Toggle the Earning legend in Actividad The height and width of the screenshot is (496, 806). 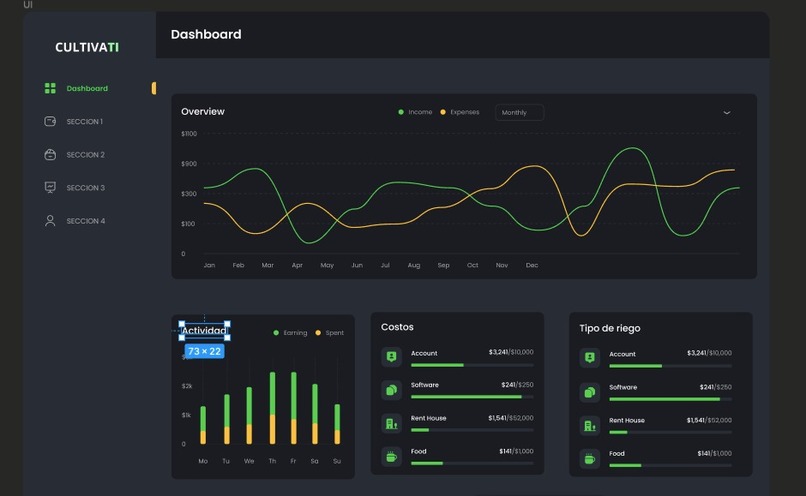pos(290,333)
